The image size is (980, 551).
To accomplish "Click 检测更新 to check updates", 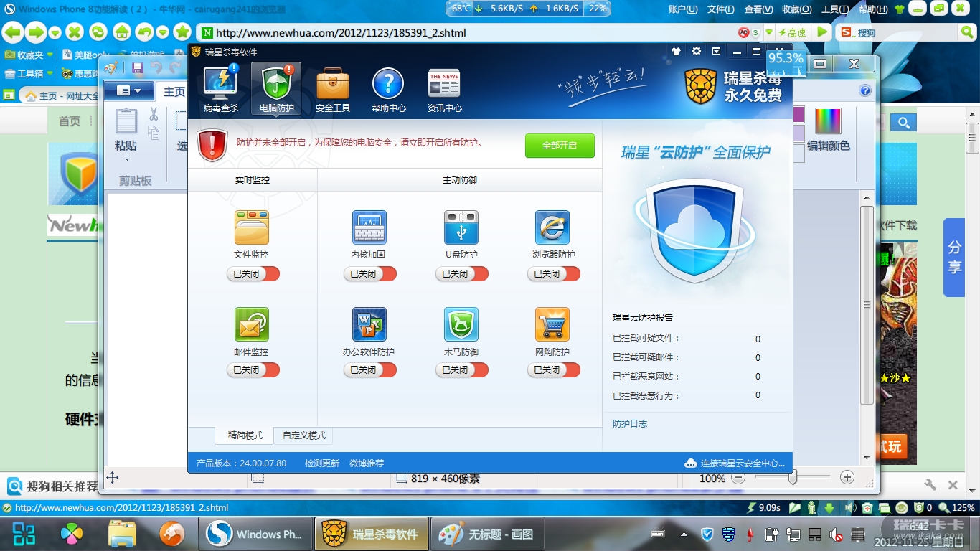I will click(322, 463).
